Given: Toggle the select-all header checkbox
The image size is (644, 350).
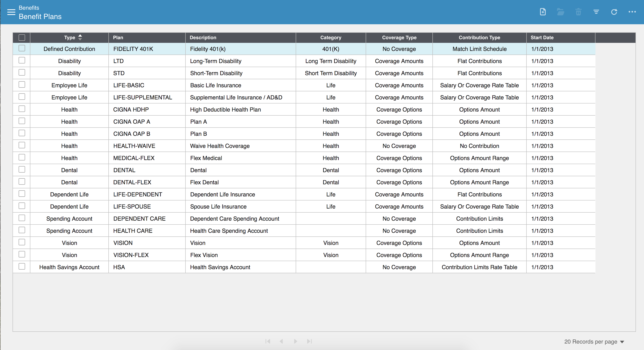Looking at the screenshot, I should pyautogui.click(x=22, y=37).
